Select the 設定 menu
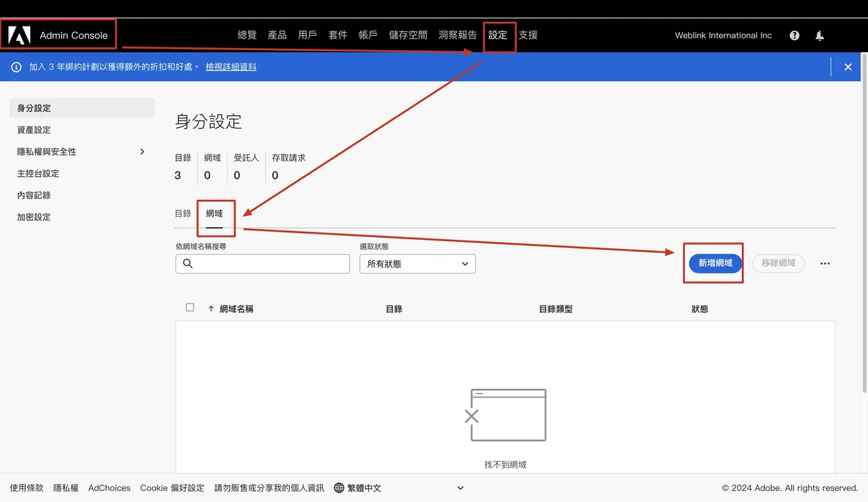The height and width of the screenshot is (502, 868). tap(498, 35)
